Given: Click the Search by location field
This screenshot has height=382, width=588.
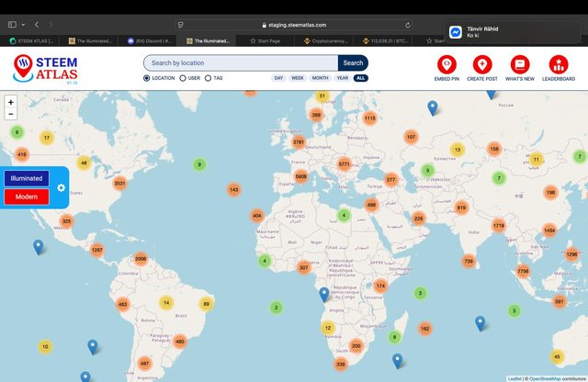Looking at the screenshot, I should 241,63.
